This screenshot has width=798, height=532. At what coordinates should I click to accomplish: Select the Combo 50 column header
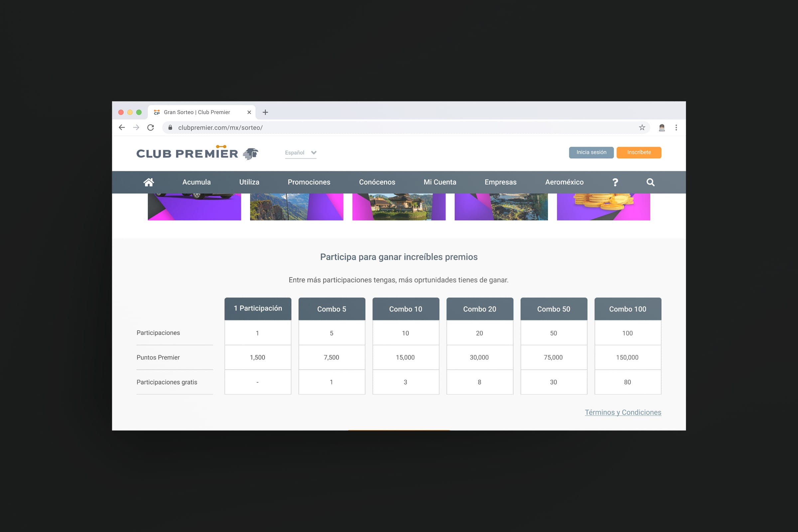coord(554,309)
